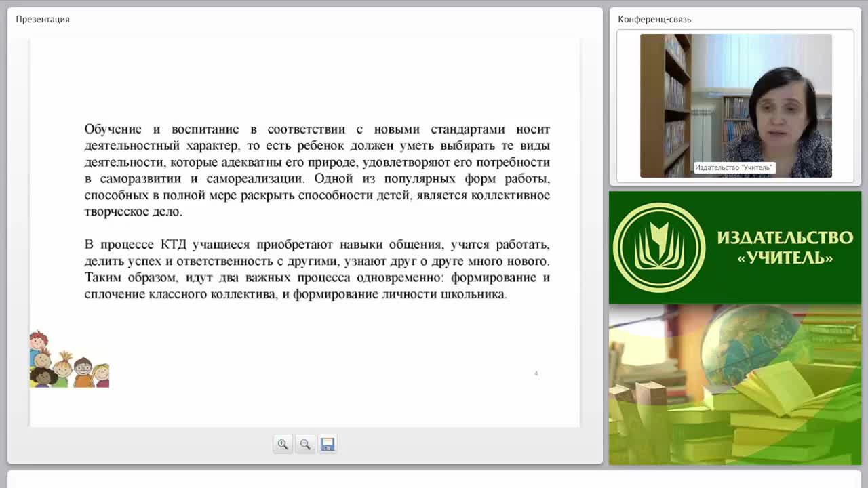868x488 pixels.
Task: Zoom out of the presentation slide
Action: pyautogui.click(x=305, y=445)
